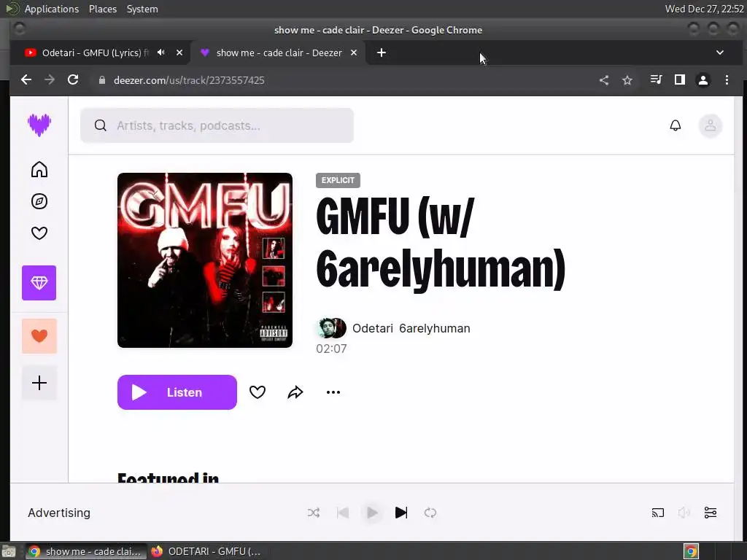Click taskbar show me Chrome window
Image resolution: width=747 pixels, height=560 pixels.
(85, 551)
